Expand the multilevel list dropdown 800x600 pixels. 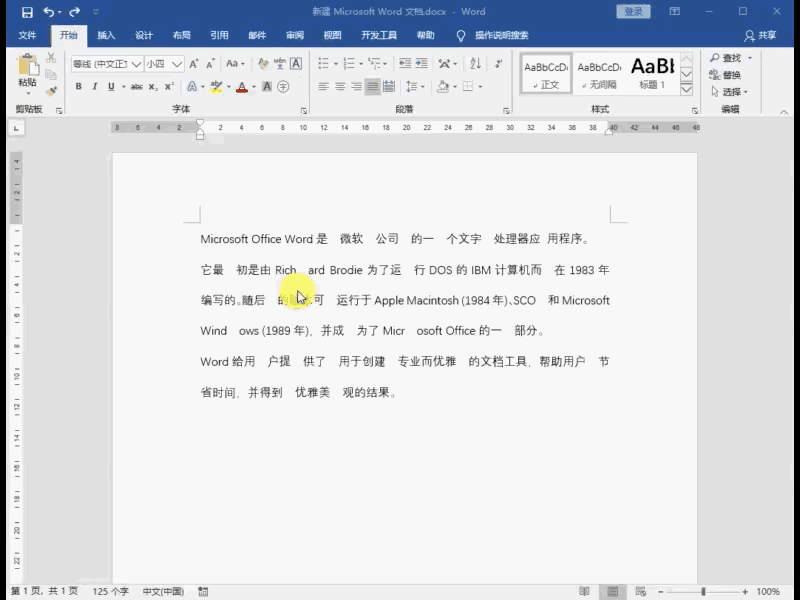(385, 64)
